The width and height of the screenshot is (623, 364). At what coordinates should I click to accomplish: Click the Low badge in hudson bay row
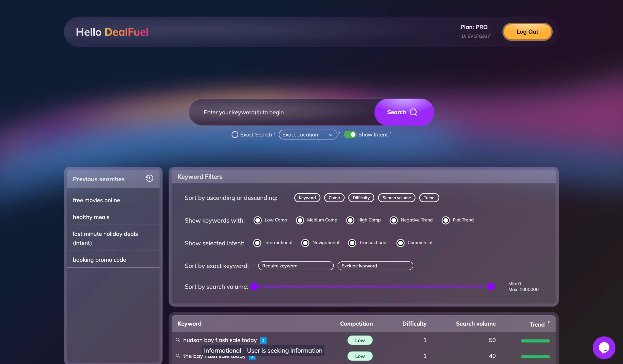coord(360,340)
